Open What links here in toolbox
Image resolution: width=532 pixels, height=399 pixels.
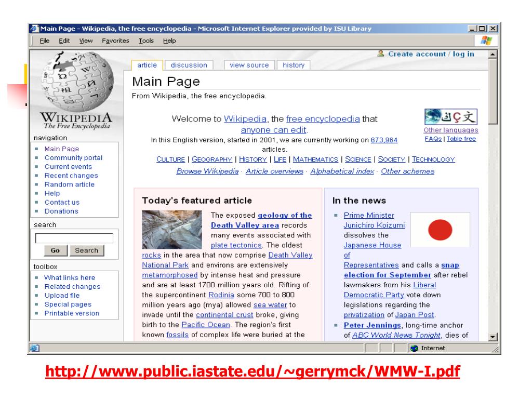click(x=70, y=277)
